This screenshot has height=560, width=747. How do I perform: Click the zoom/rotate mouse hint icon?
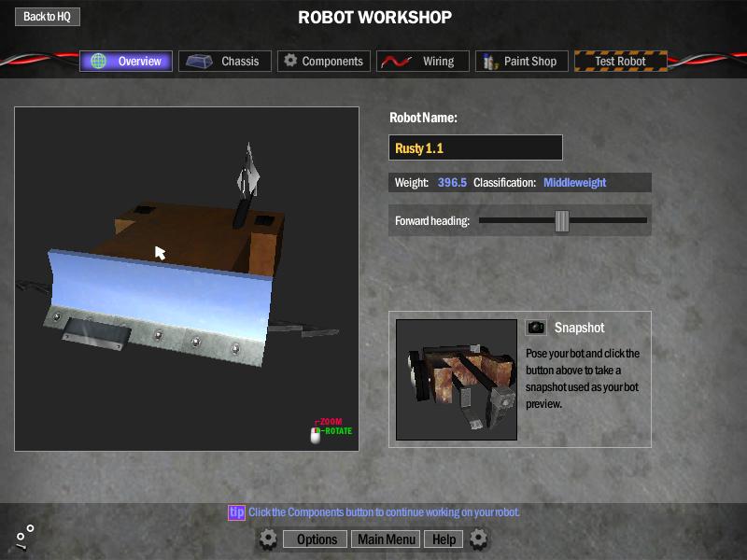316,435
